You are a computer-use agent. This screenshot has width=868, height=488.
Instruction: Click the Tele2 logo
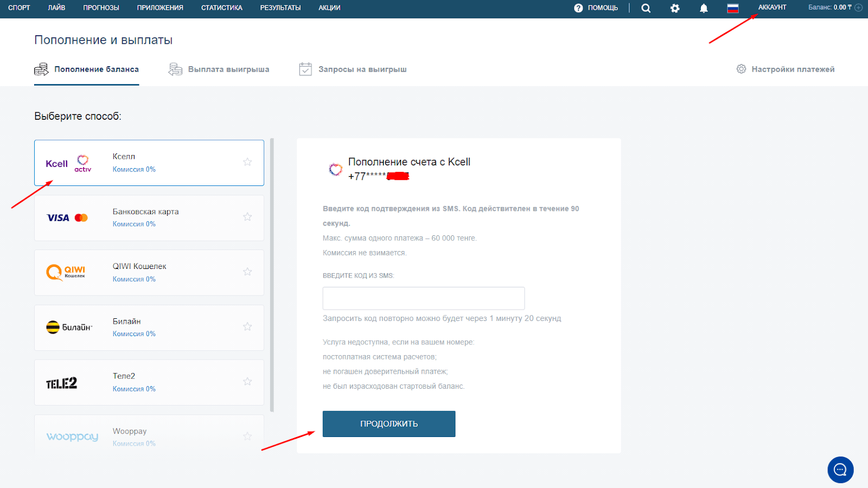click(61, 383)
